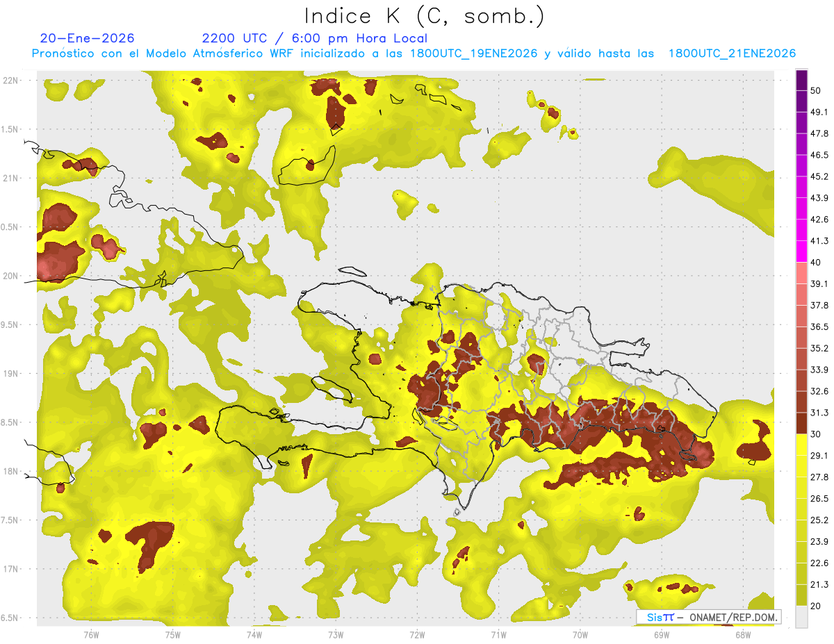Click the "21N" latitude label
This screenshot has width=834, height=644.
point(12,179)
